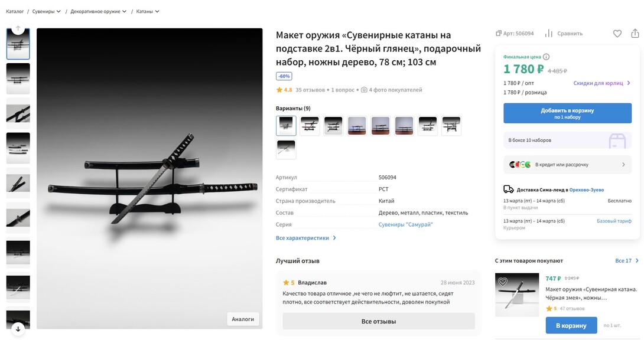
Task: Show info icon beside Финальная цена
Action: coord(547,57)
